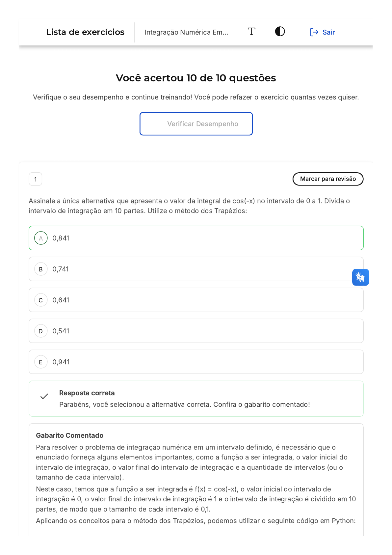This screenshot has width=392, height=555.
Task: Select radio option B
Action: [41, 269]
